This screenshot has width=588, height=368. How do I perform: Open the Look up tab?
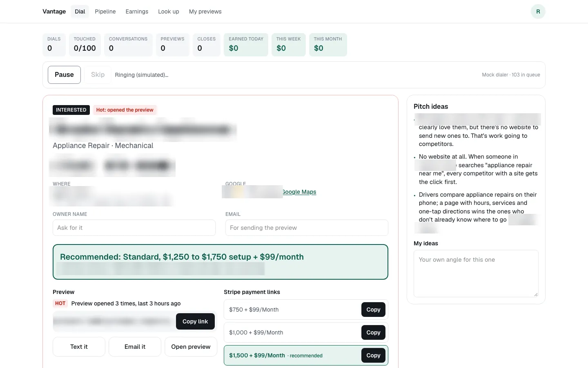pyautogui.click(x=169, y=11)
